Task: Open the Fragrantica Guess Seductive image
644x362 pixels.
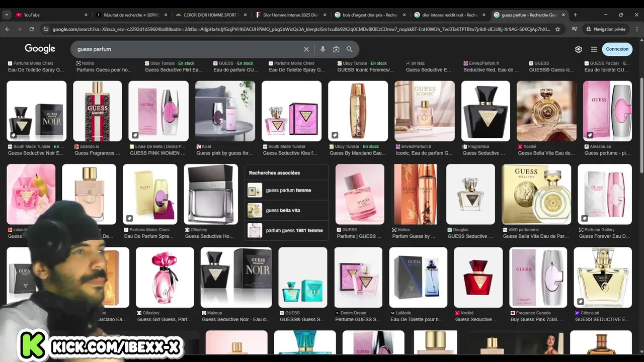Action: (x=486, y=111)
